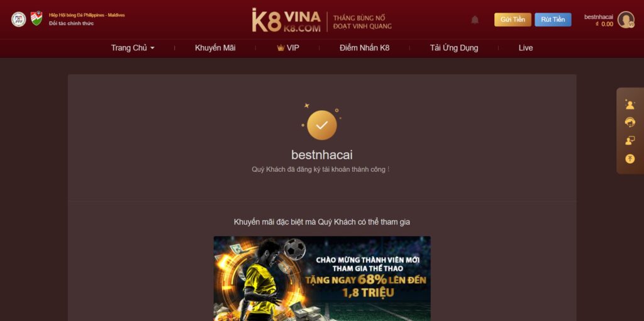This screenshot has height=321, width=644.
Task: Click the gold checkmark success badge
Action: 322,125
